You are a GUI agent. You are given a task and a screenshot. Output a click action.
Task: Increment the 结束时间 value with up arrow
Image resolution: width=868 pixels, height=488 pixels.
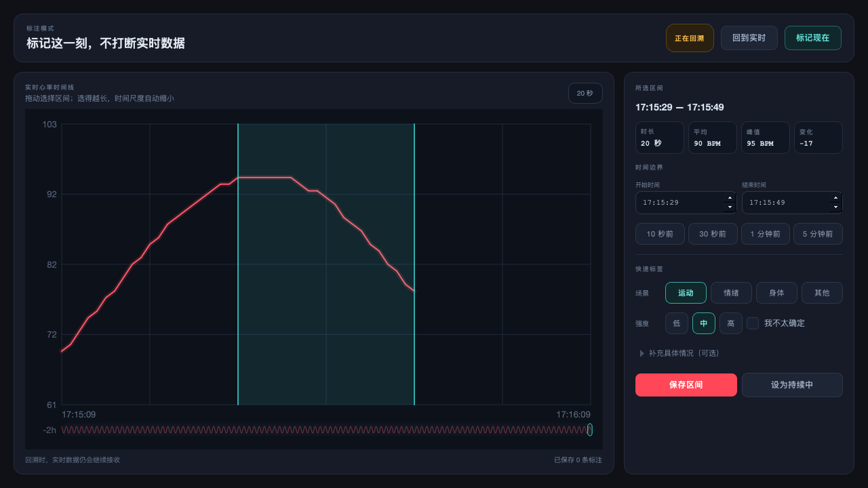[836, 198]
